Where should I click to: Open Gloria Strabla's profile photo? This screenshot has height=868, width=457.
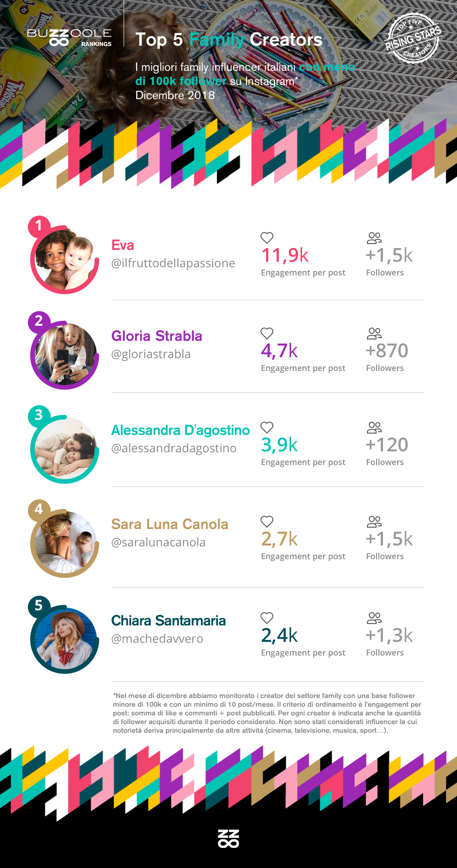click(65, 355)
